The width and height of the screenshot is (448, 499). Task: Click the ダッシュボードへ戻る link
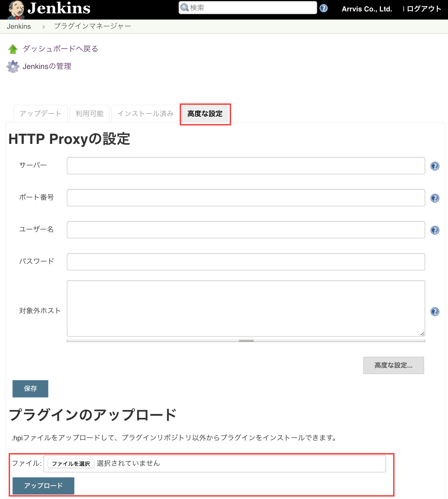coord(60,49)
